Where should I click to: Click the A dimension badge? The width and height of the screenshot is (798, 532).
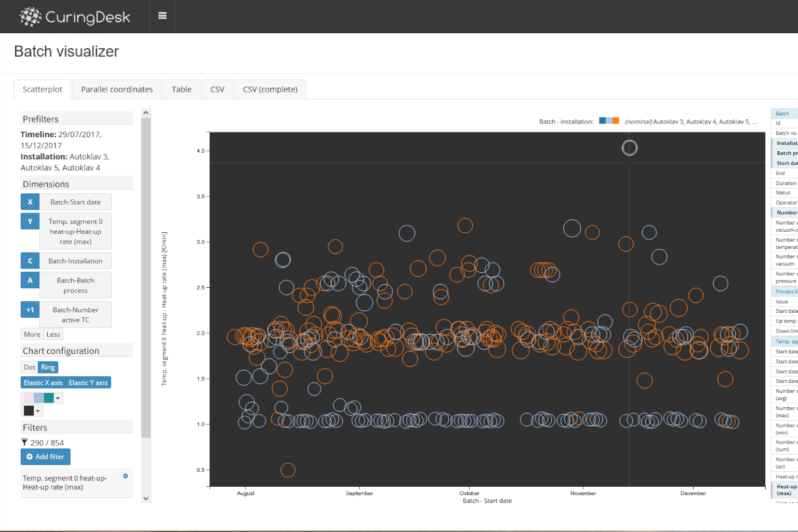click(x=30, y=281)
